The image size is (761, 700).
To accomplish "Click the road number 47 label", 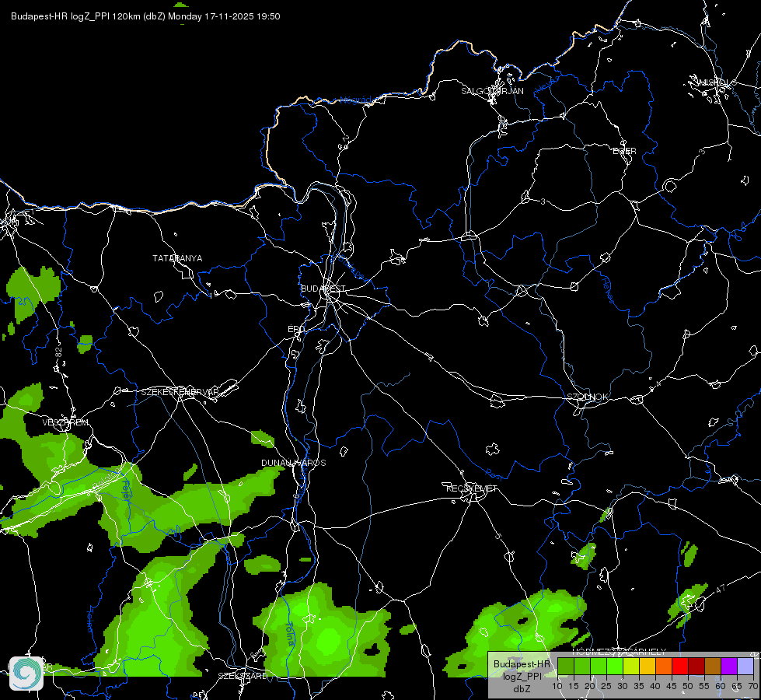I will click(x=721, y=589).
